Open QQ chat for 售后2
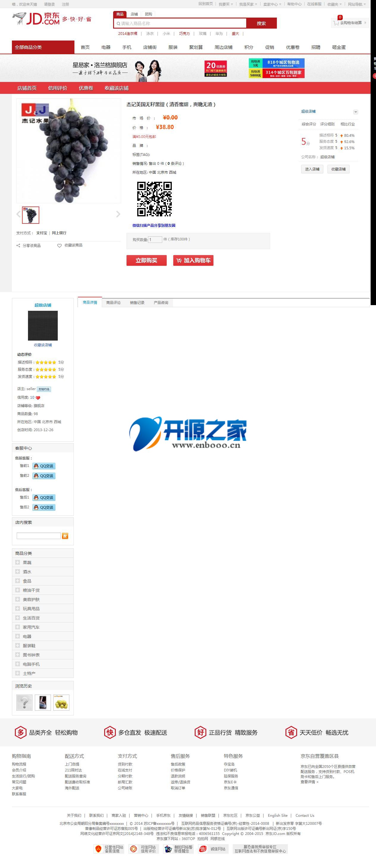 tap(44, 507)
